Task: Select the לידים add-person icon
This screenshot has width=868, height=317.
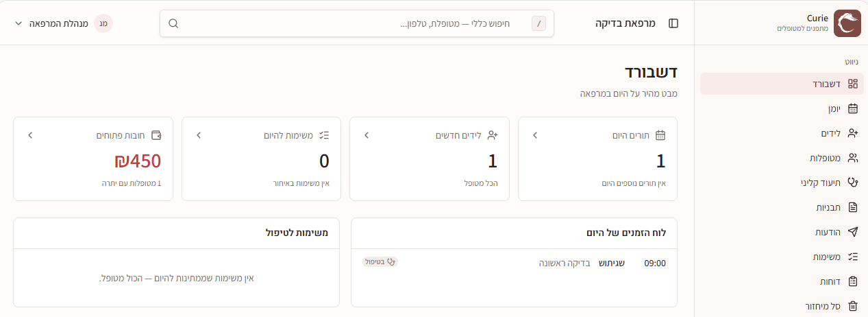Action: pyautogui.click(x=853, y=133)
